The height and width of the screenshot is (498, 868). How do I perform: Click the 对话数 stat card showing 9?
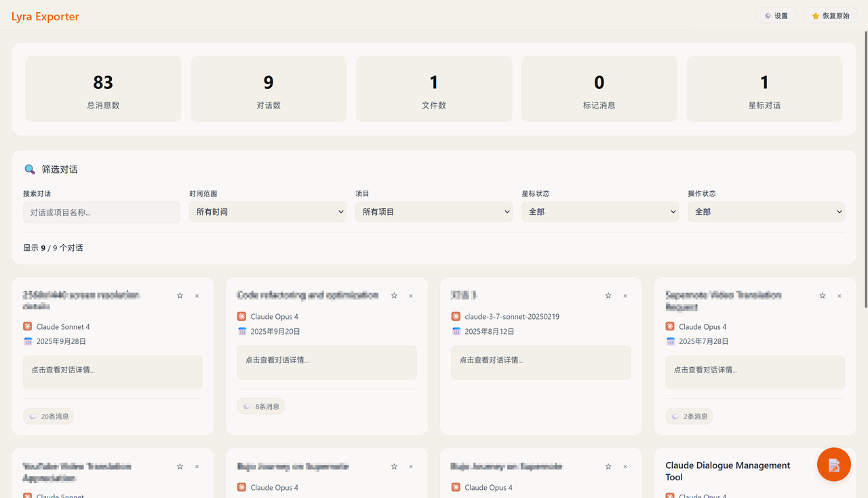point(269,89)
